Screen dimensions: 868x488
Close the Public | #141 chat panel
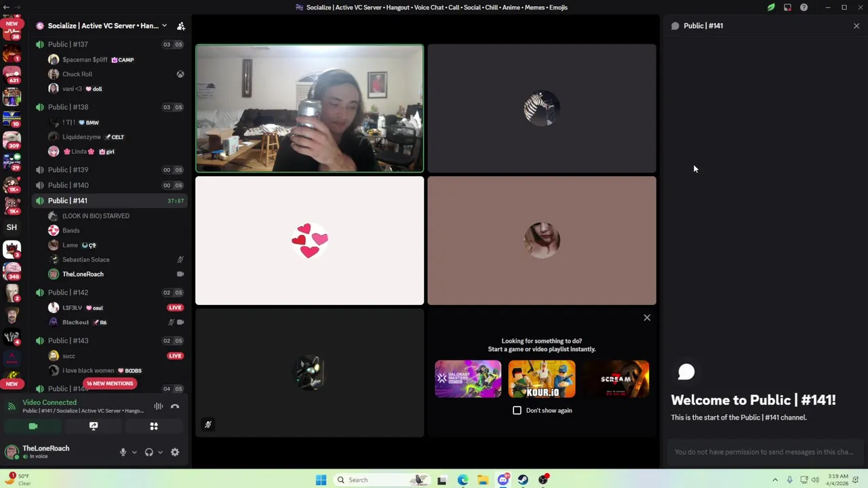pyautogui.click(x=856, y=26)
